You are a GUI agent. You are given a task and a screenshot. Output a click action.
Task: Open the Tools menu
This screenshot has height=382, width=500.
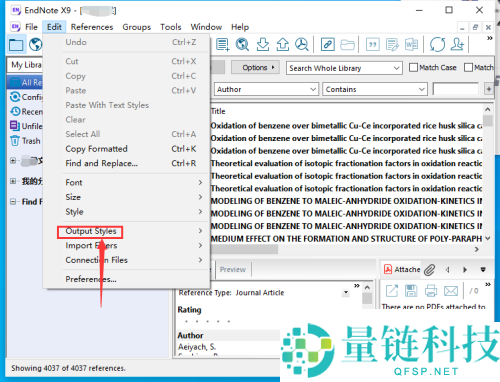pos(171,27)
